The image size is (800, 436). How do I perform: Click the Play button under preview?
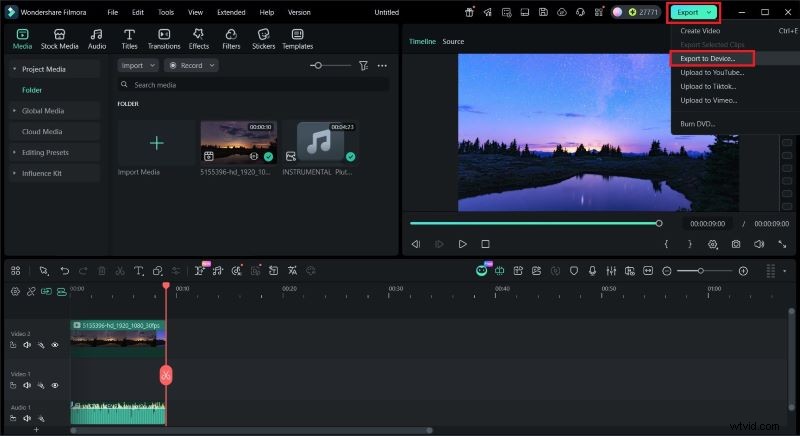(462, 244)
